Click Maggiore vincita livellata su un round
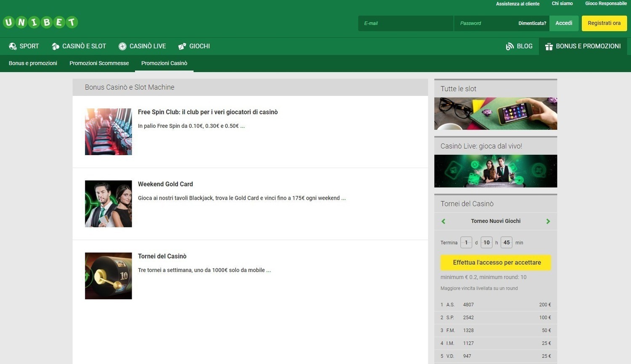 pos(479,288)
